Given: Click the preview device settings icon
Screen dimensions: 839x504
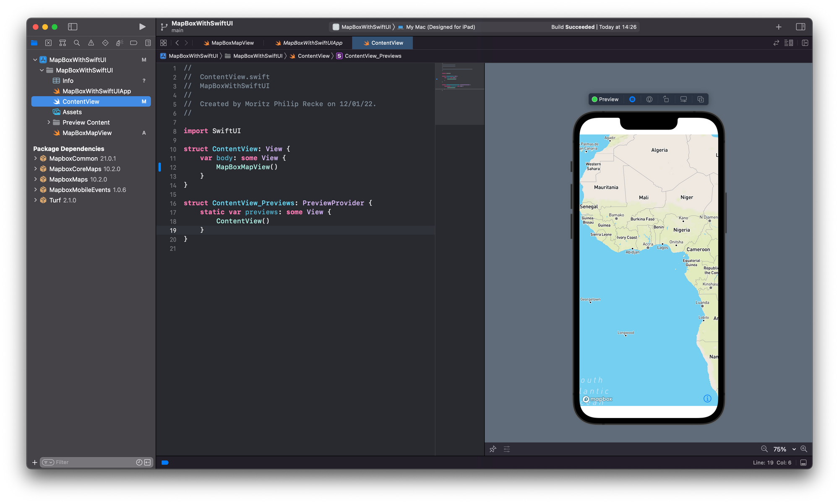Looking at the screenshot, I should [683, 99].
